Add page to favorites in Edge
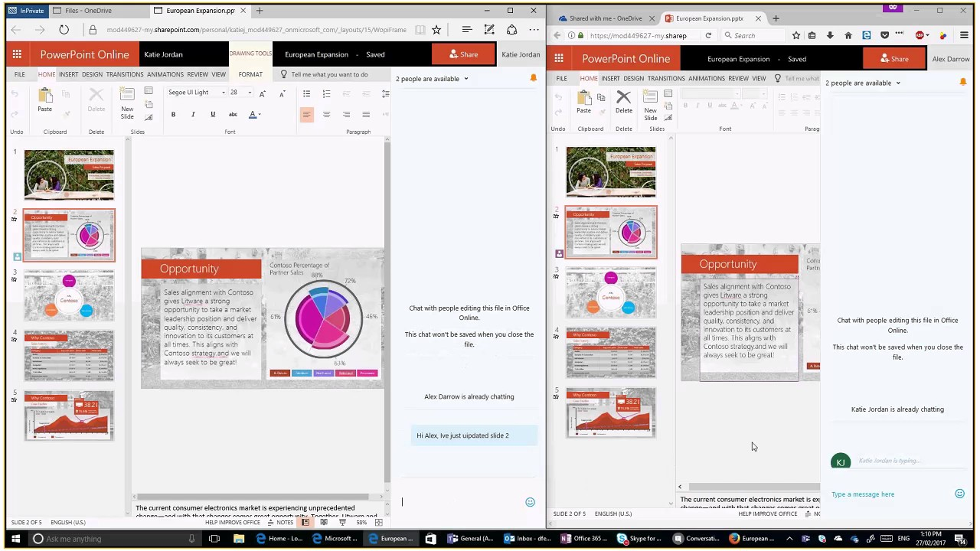Image resolution: width=980 pixels, height=551 pixels. point(436,30)
